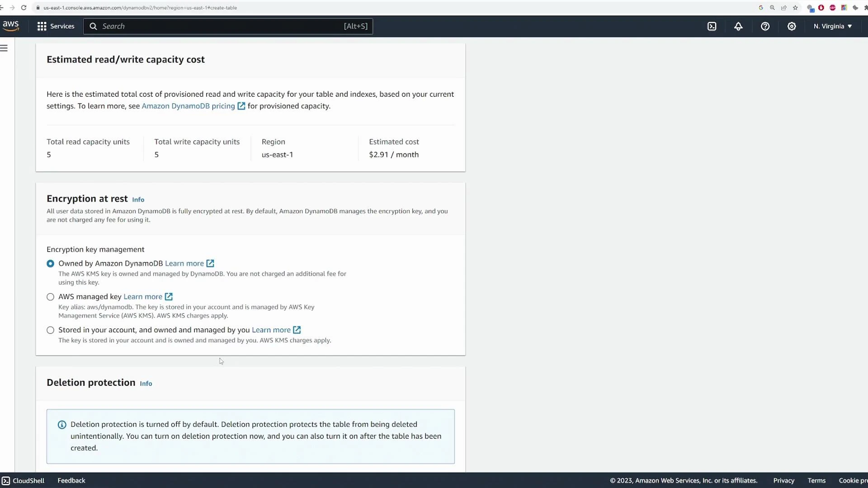Select Owned by Amazon DynamoDB radio option
The height and width of the screenshot is (488, 868).
(50, 263)
